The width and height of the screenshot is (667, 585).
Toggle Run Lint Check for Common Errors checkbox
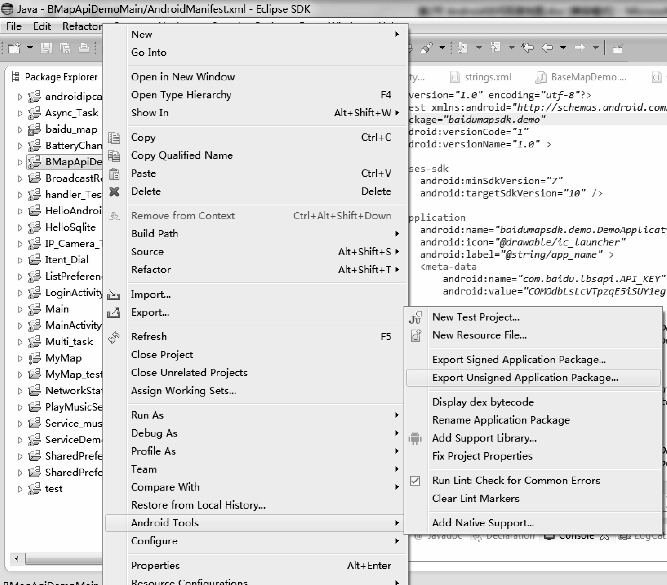coord(415,481)
